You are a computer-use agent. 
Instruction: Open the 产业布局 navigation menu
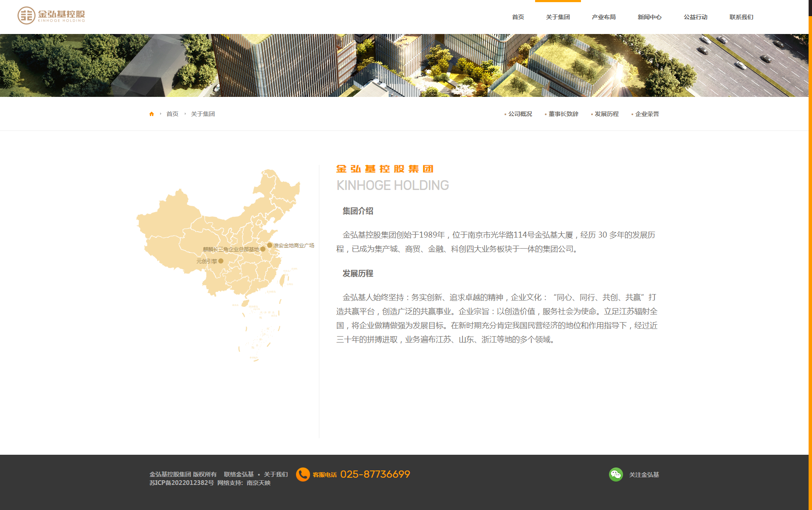point(604,17)
